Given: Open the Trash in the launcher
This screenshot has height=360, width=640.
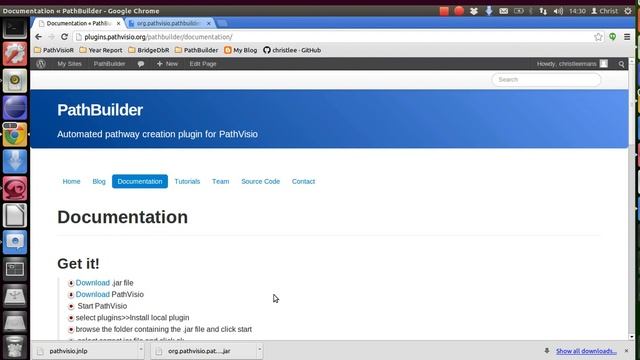Looking at the screenshot, I should 15,348.
